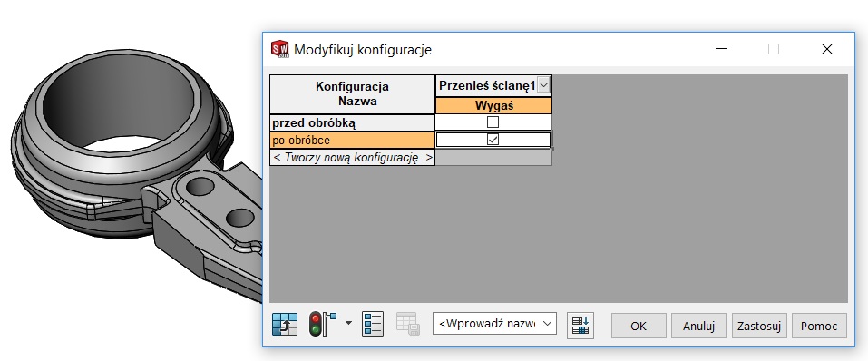Select the przed obróbką configuration row

pyautogui.click(x=353, y=122)
